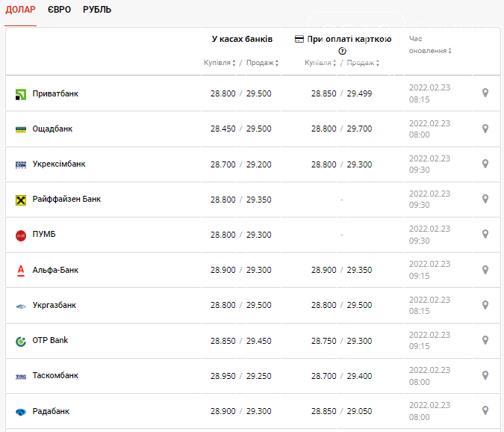Open the Приватбанк bank link
The height and width of the screenshot is (432, 504).
[55, 93]
